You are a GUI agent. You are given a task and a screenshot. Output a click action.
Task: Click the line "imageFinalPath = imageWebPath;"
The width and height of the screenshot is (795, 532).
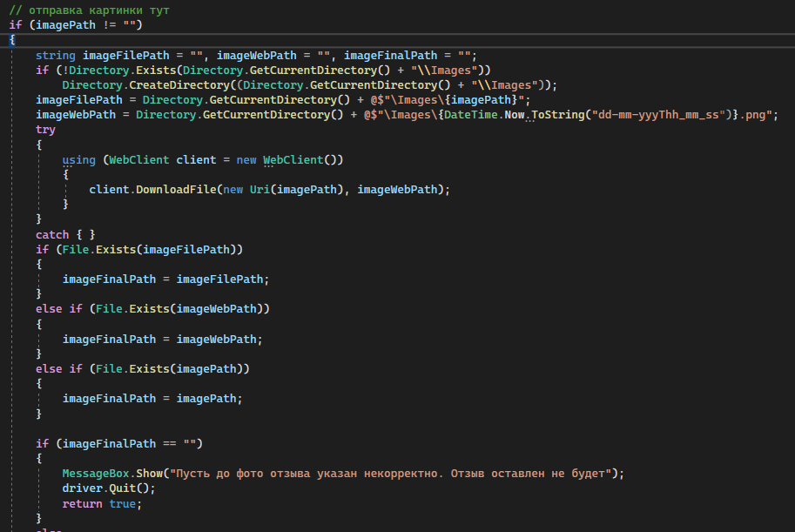click(162, 340)
